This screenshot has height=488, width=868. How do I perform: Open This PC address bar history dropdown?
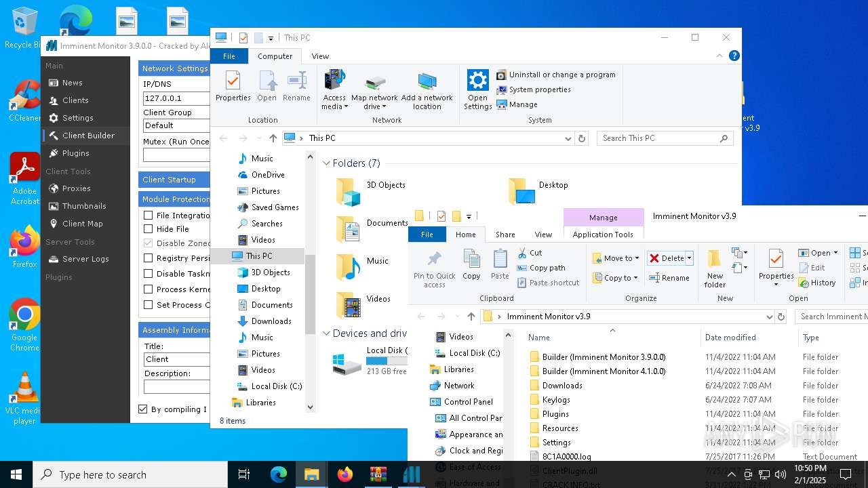568,138
